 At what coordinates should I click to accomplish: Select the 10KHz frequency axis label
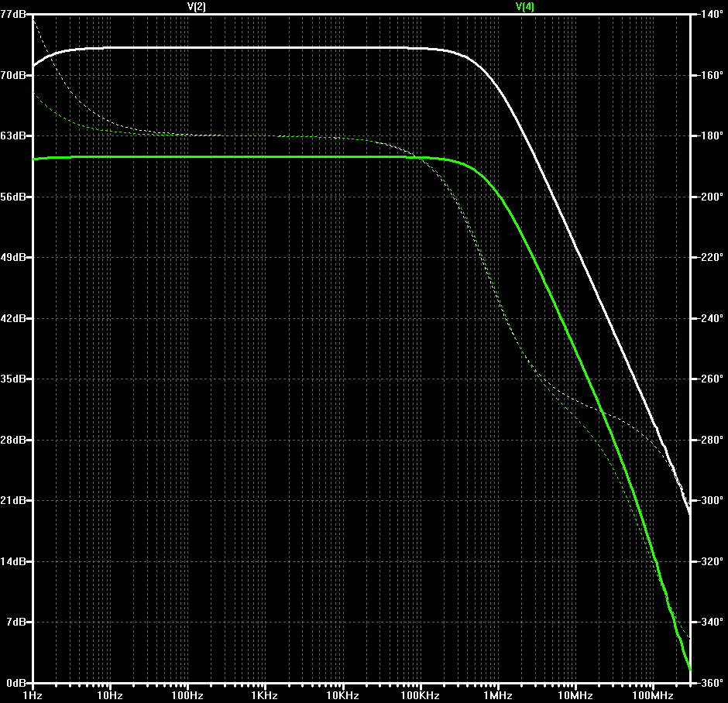[x=342, y=695]
